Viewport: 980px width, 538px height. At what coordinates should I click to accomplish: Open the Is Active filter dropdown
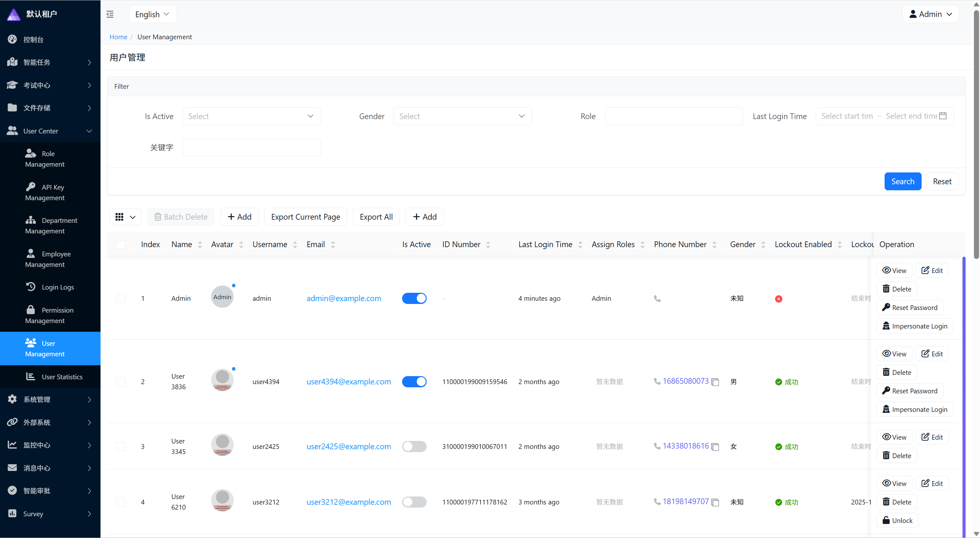[x=251, y=116]
